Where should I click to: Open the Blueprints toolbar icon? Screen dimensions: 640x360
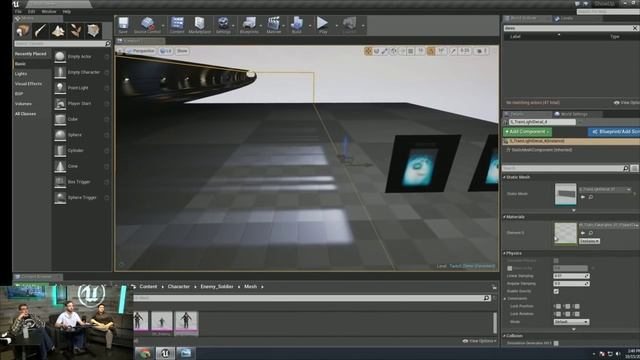pos(249,25)
